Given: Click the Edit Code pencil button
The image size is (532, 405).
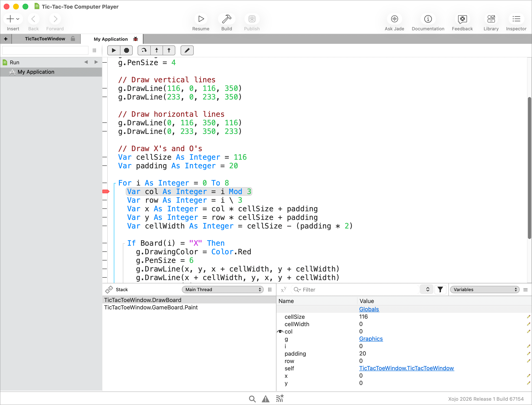Looking at the screenshot, I should (187, 50).
